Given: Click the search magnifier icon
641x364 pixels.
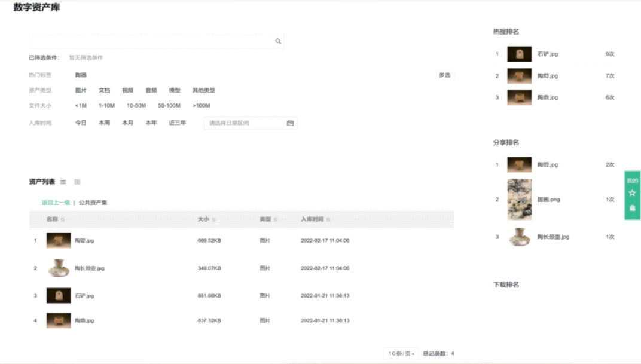Looking at the screenshot, I should (278, 41).
